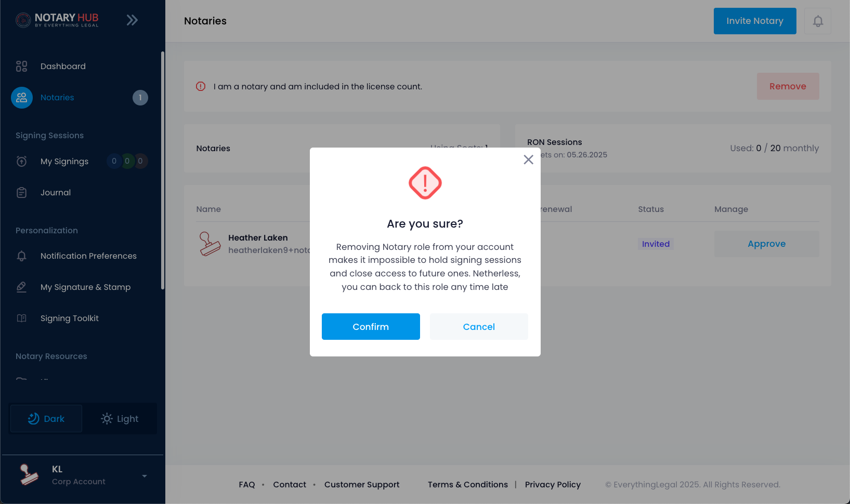Expand the sidebar with double chevron

coord(132,20)
